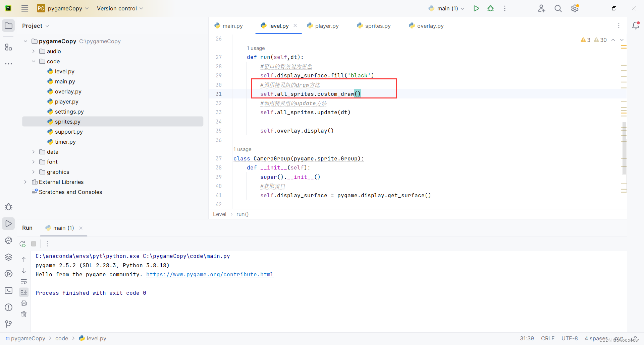Click 31:39 cursor position in status bar

click(527, 338)
